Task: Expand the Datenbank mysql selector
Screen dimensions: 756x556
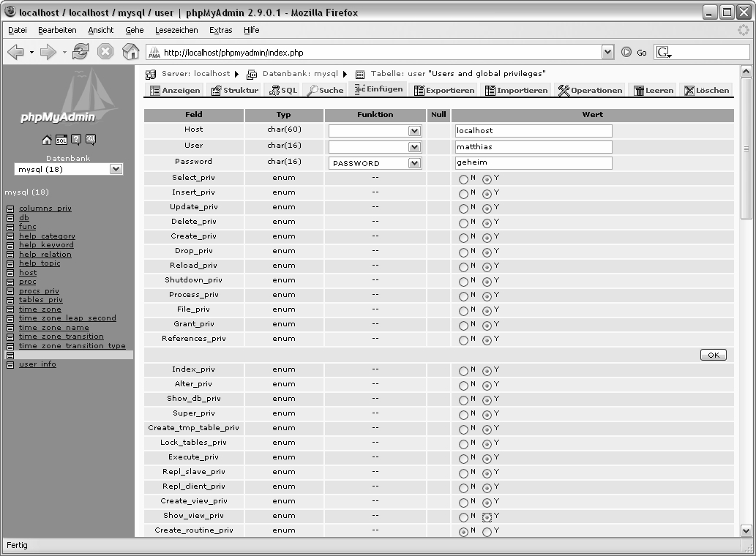Action: [116, 169]
